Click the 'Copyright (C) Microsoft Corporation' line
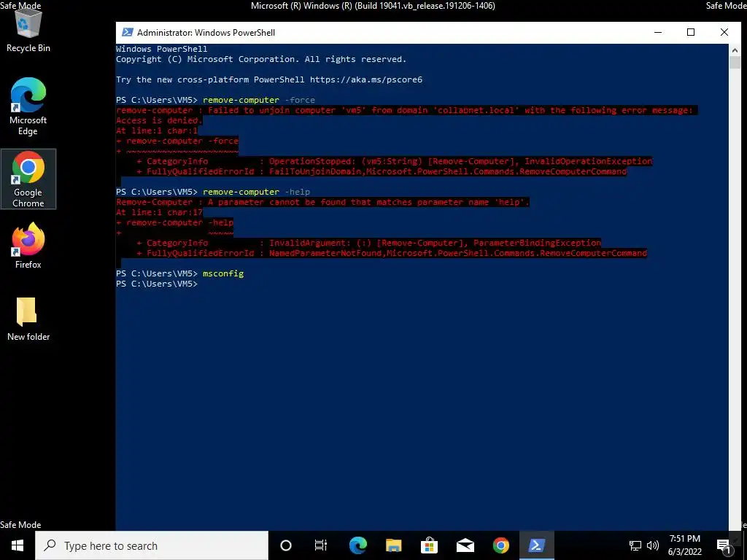 261,59
